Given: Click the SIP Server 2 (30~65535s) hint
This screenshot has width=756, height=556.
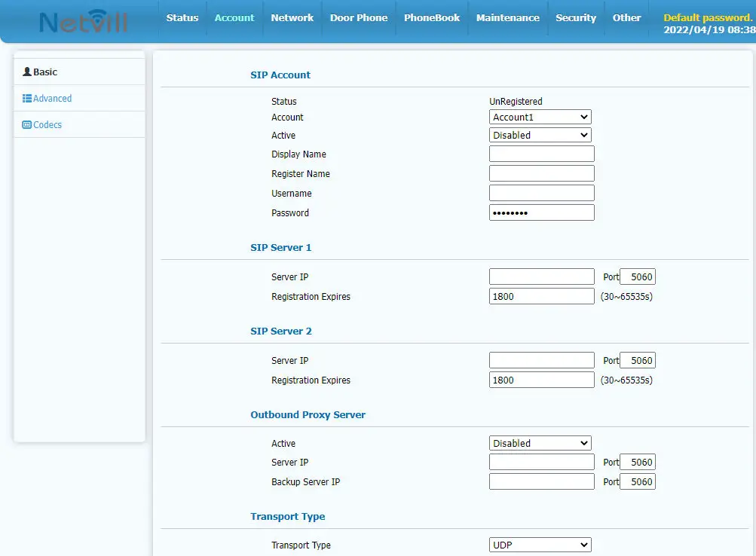Looking at the screenshot, I should click(x=626, y=380).
